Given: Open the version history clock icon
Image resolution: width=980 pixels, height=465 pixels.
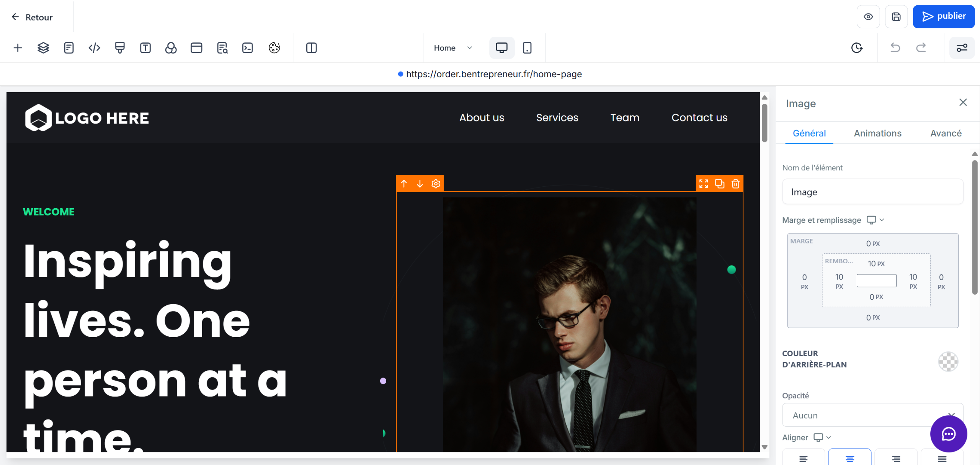Looking at the screenshot, I should coord(857,48).
